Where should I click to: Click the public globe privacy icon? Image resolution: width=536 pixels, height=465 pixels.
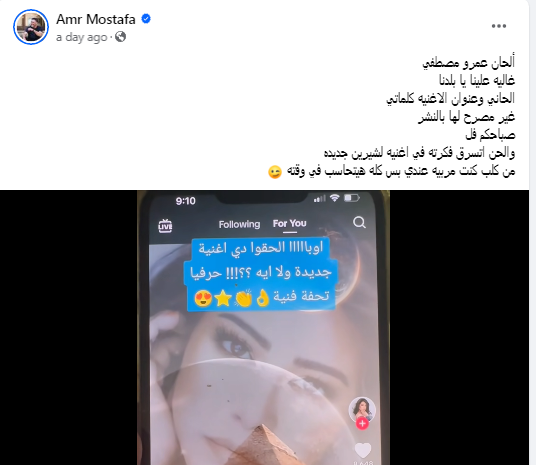click(x=120, y=37)
